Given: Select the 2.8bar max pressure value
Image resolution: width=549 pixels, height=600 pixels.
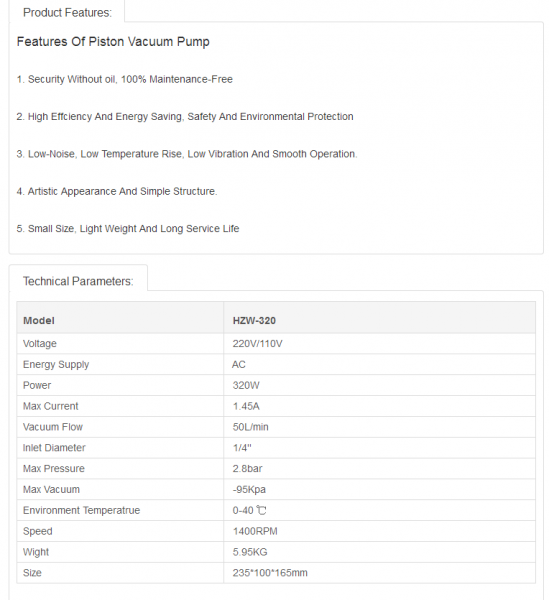Looking at the screenshot, I should coord(248,468).
